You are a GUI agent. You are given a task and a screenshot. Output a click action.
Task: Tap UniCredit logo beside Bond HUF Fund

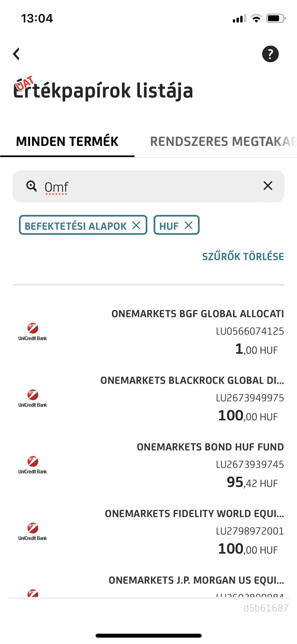point(33,465)
